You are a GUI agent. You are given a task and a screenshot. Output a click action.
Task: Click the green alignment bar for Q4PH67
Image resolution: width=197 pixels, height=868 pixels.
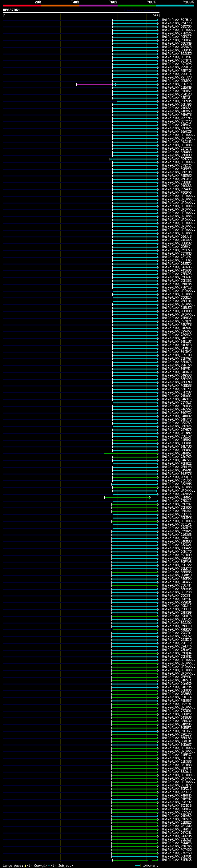[x=131, y=454]
